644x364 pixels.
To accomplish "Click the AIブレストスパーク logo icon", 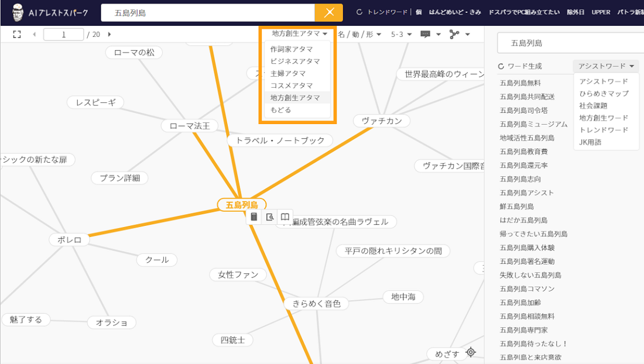I will [18, 12].
